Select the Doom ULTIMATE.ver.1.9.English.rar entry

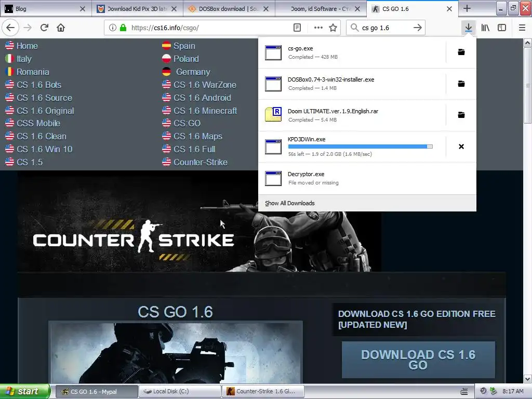[x=352, y=115]
